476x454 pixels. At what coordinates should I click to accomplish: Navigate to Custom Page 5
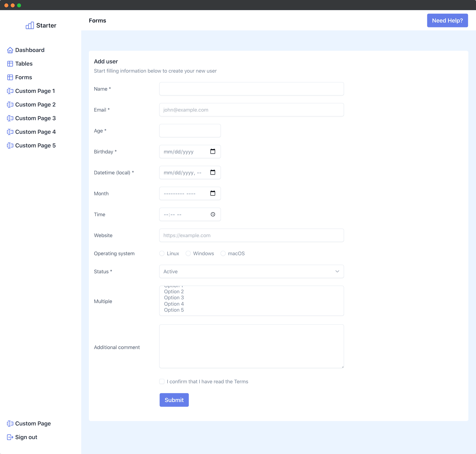(x=35, y=145)
